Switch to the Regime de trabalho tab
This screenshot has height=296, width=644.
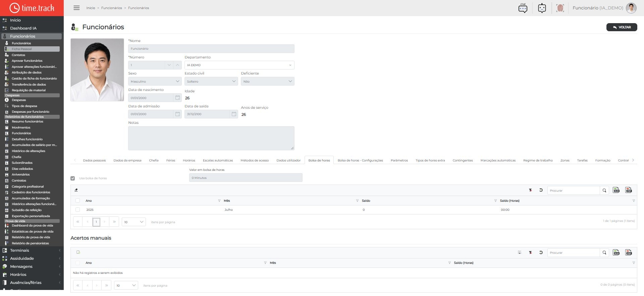538,160
